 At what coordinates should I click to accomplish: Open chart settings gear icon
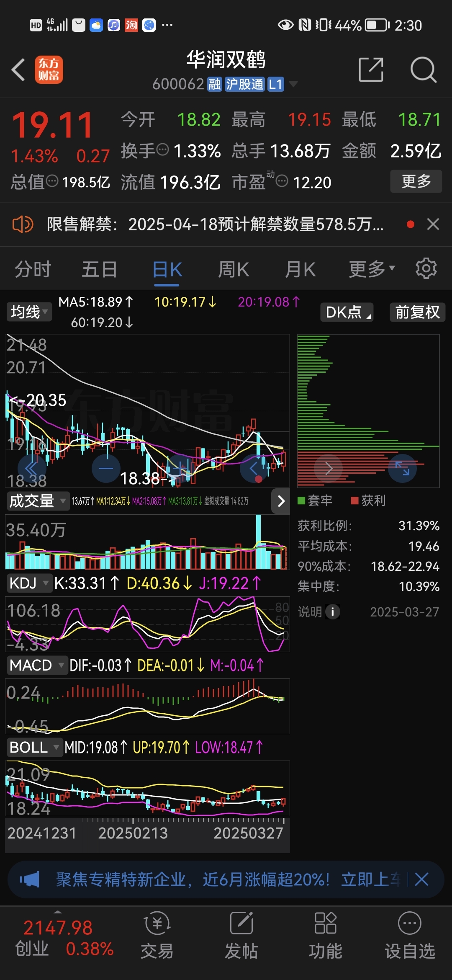point(426,268)
